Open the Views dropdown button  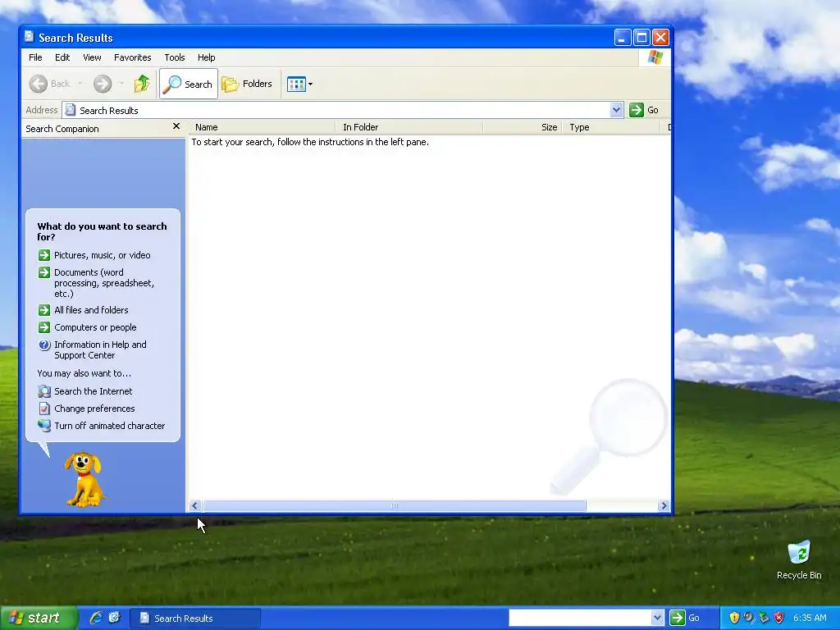click(x=299, y=84)
